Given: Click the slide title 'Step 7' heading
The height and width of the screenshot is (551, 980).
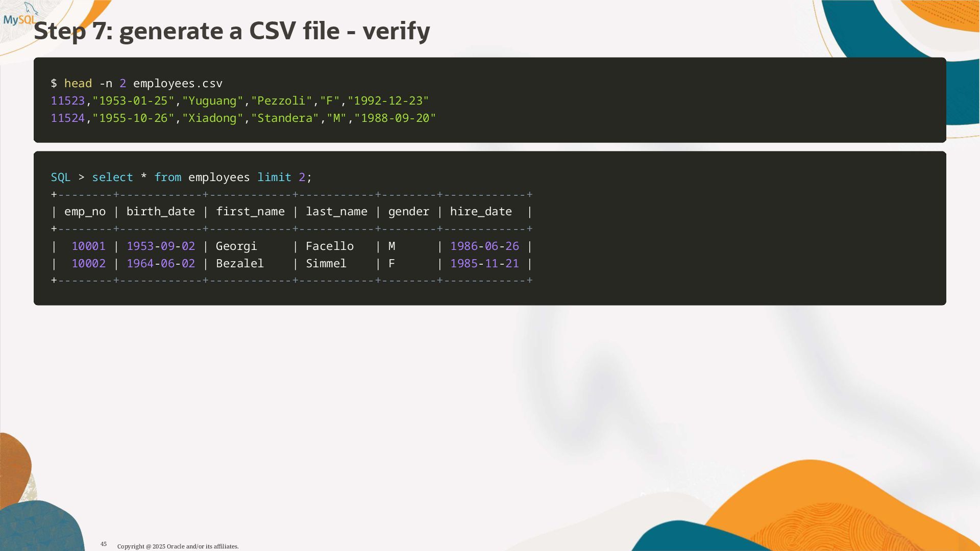Looking at the screenshot, I should click(231, 32).
